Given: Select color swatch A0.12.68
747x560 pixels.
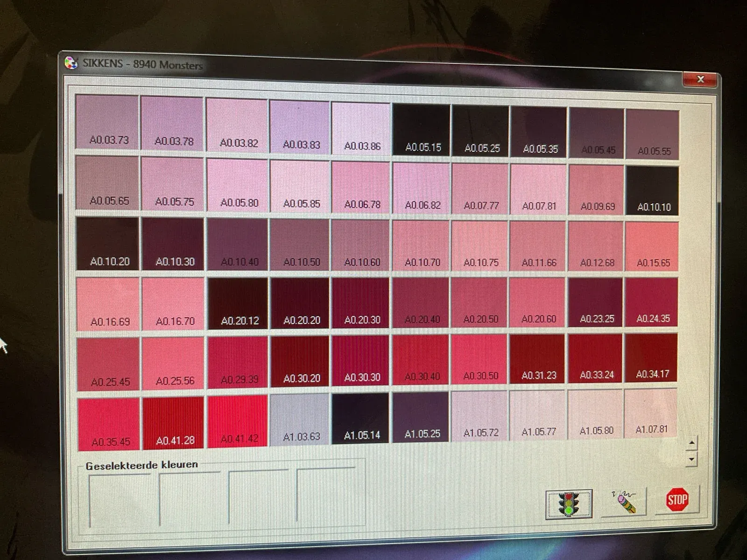Looking at the screenshot, I should (x=596, y=246).
